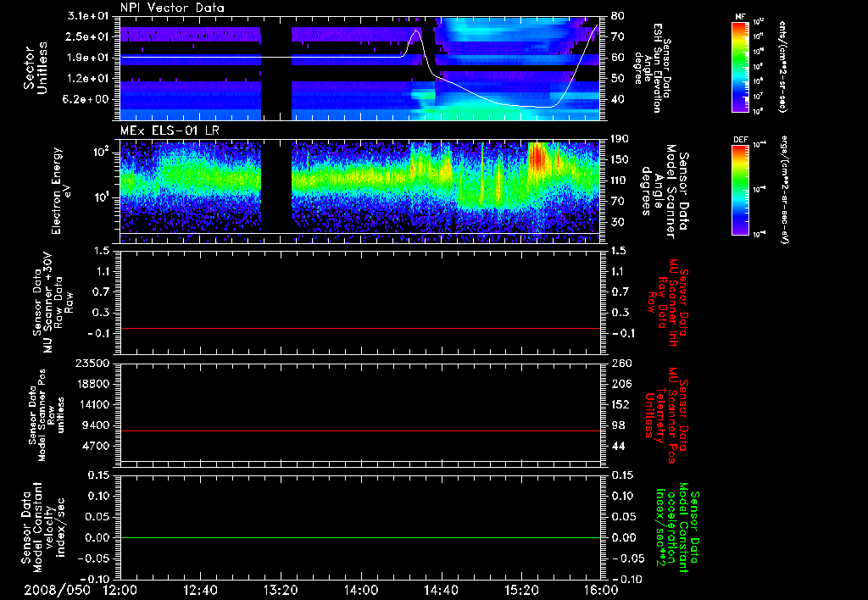The height and width of the screenshot is (600, 868).
Task: Select the red "MU Scanner Inh" axis label
Action: [669, 303]
